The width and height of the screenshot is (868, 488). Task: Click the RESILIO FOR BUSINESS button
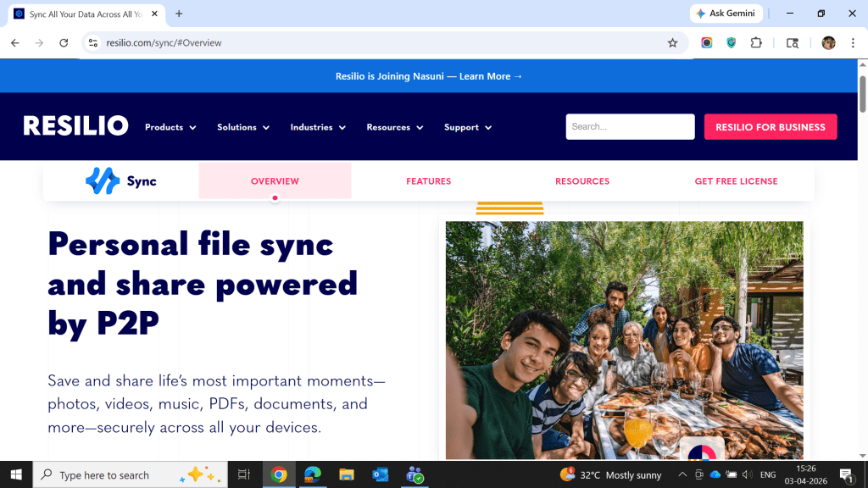coord(770,126)
